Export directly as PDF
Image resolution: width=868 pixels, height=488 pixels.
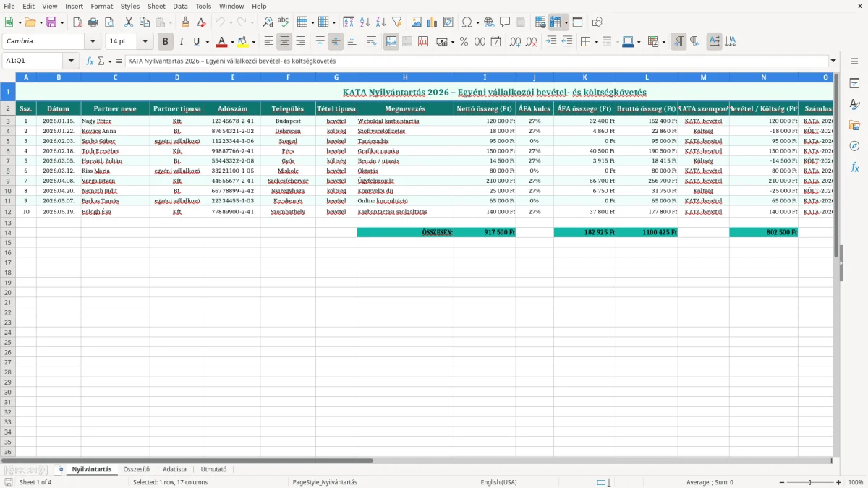[78, 22]
